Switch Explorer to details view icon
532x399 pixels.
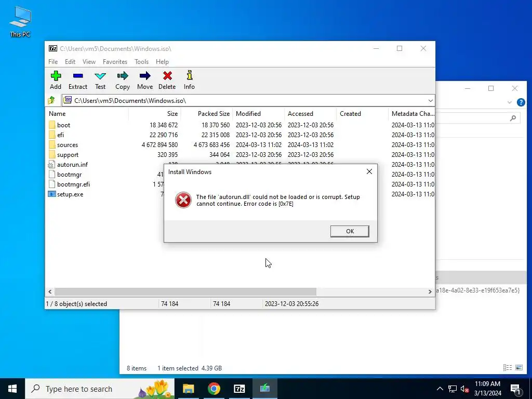[508, 368]
